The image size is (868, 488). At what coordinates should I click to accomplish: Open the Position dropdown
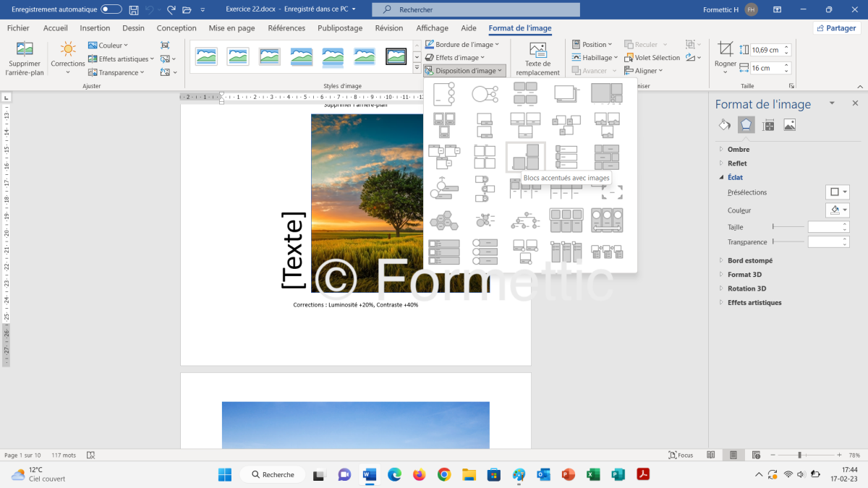click(592, 44)
